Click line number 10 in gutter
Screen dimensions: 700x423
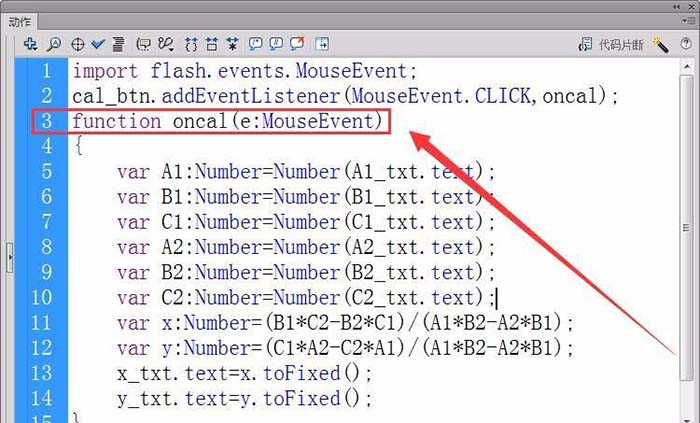(42, 298)
